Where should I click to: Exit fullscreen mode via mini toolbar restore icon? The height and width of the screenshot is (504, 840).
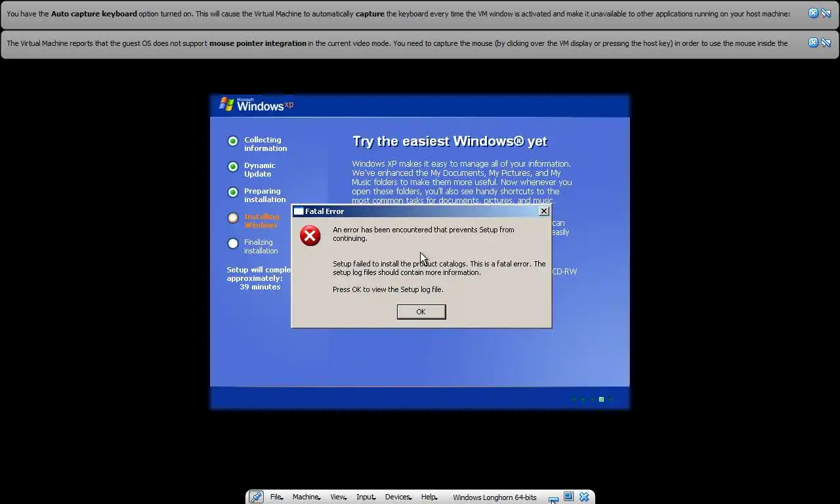[568, 497]
